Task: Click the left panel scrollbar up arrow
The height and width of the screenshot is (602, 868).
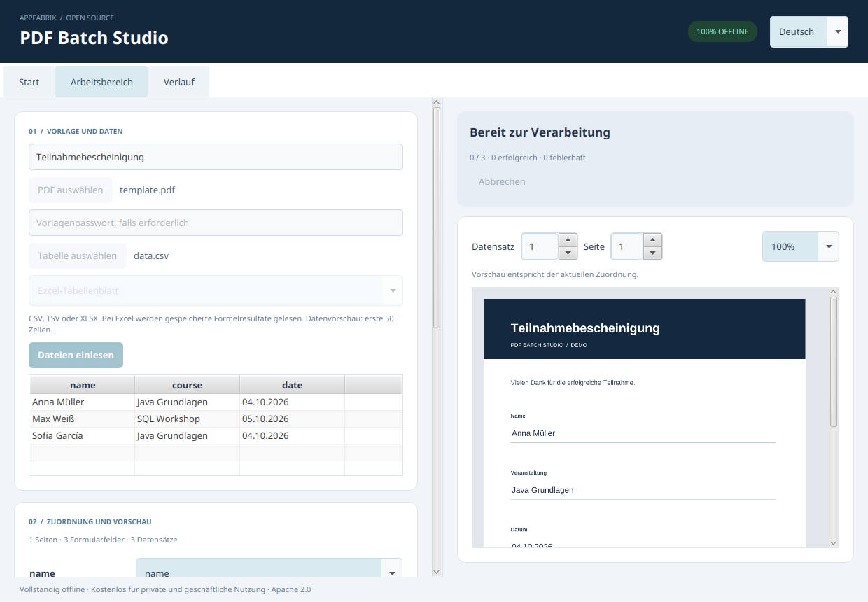Action: 437,102
